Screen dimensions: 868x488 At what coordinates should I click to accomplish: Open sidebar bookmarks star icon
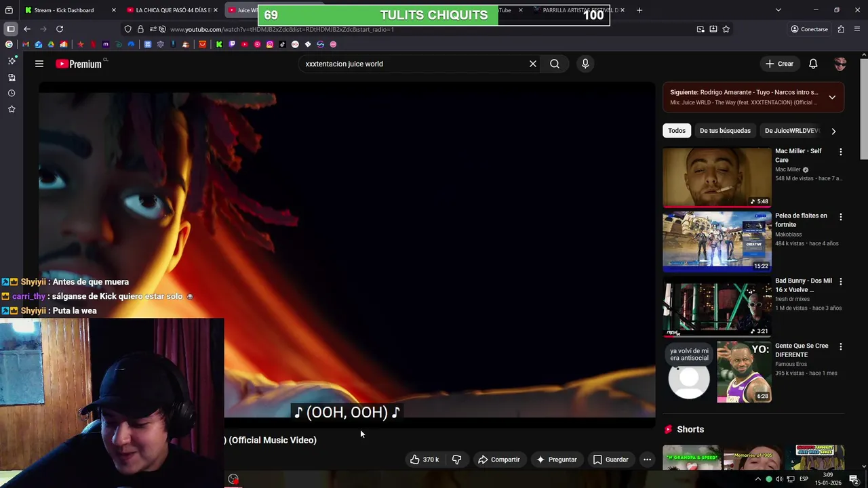pyautogui.click(x=12, y=109)
